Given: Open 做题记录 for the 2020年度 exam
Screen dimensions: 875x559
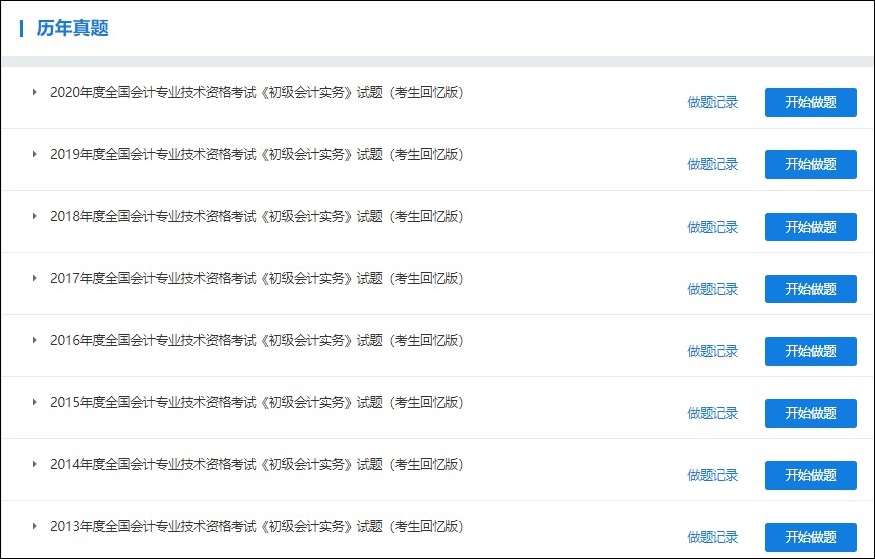Looking at the screenshot, I should click(713, 102).
